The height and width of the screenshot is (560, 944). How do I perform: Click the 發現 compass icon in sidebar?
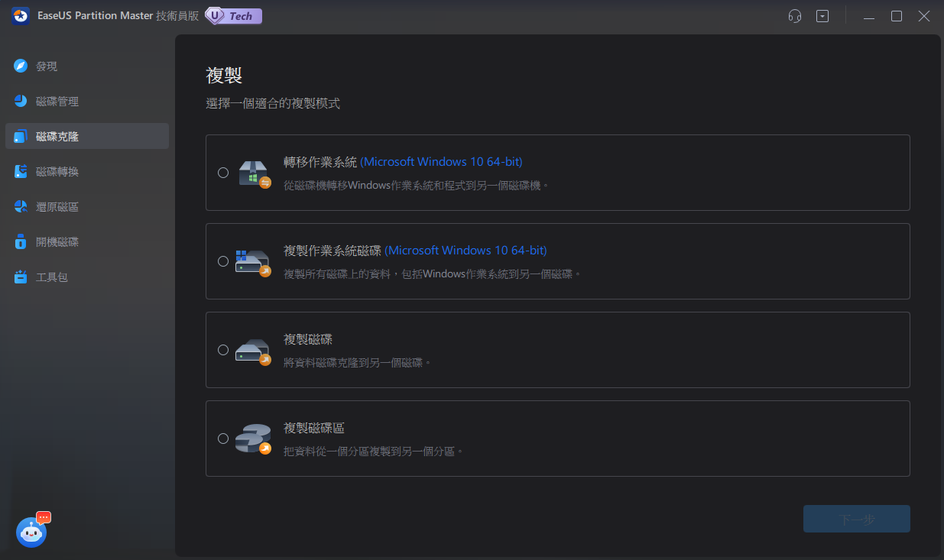[21, 66]
